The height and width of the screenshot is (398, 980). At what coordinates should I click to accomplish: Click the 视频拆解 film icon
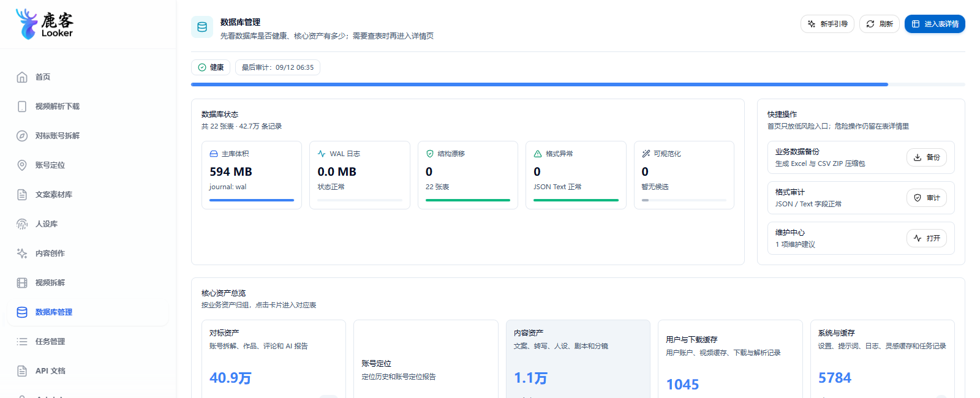click(22, 283)
